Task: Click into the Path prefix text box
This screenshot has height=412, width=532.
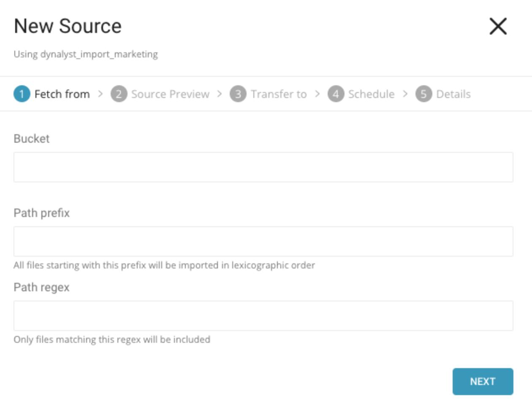Action: tap(263, 241)
